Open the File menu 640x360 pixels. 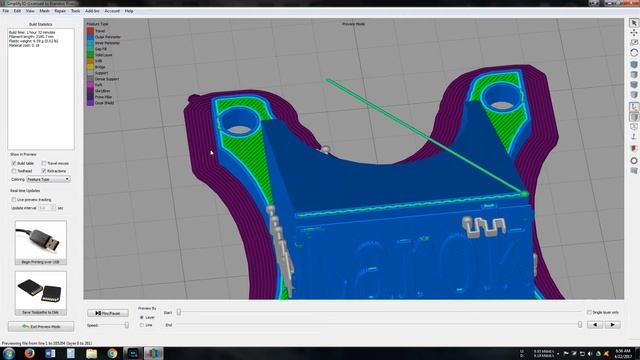pos(6,11)
